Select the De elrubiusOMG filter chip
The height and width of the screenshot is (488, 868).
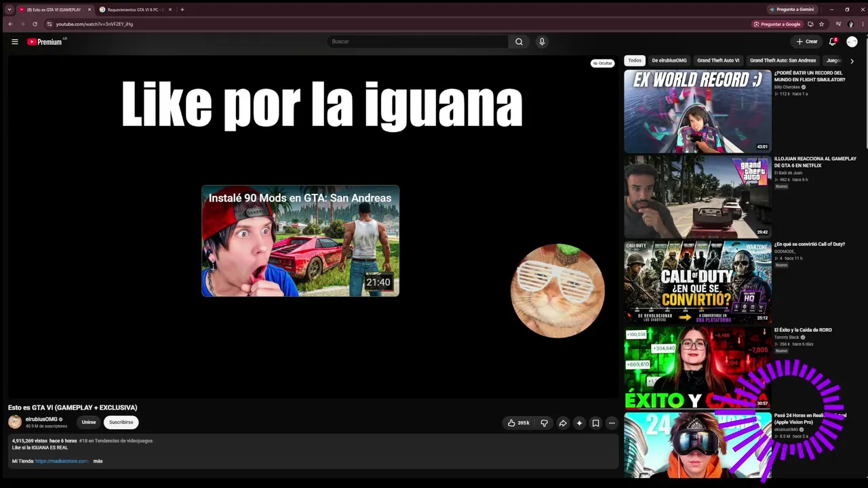(669, 60)
